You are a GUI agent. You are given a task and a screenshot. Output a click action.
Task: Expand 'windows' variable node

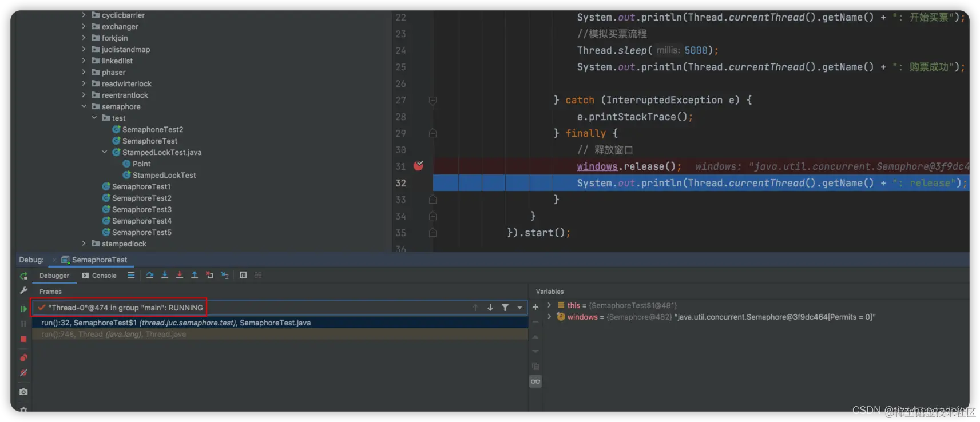[x=549, y=317]
